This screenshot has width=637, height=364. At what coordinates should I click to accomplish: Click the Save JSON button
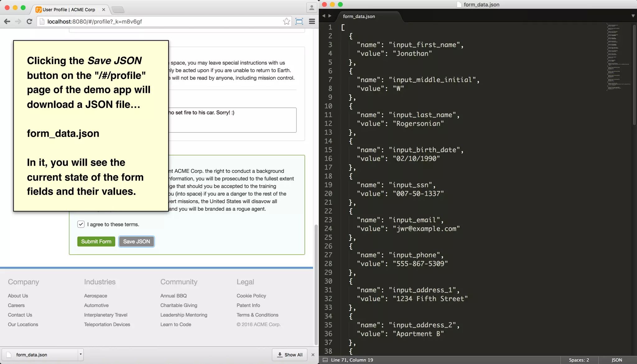coord(137,242)
